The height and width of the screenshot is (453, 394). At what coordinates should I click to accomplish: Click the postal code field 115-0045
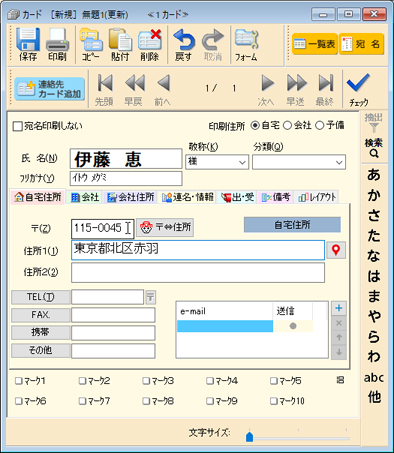point(102,228)
